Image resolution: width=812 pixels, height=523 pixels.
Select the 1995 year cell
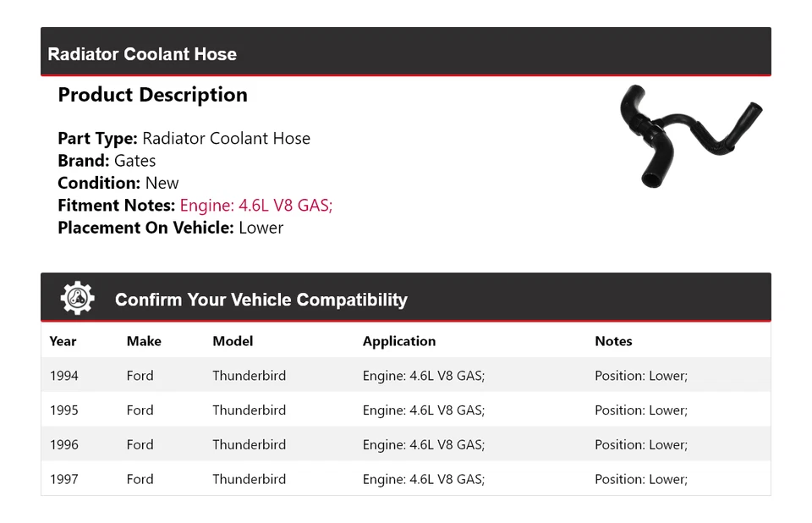pos(63,410)
